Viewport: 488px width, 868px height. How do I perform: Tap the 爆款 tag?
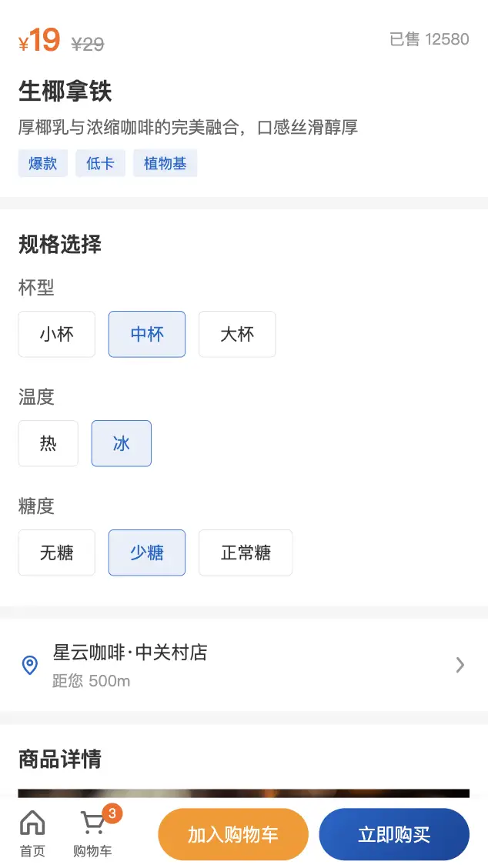[x=43, y=163]
